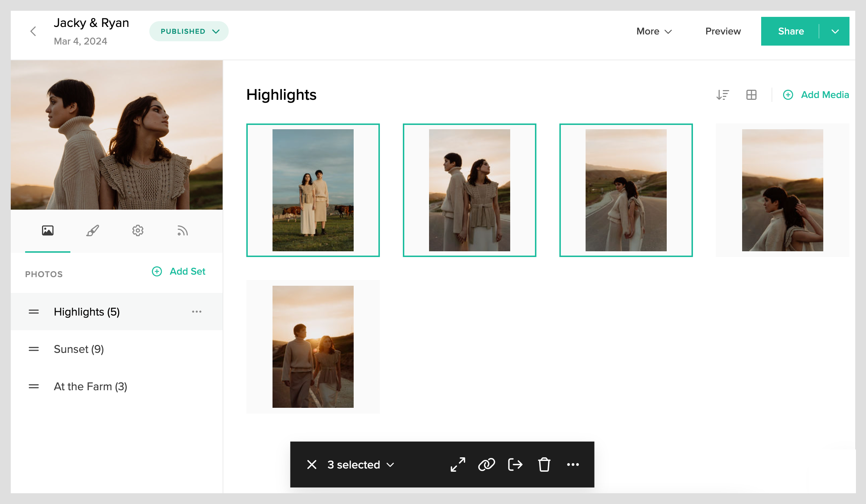The height and width of the screenshot is (504, 866).
Task: Open the activity feed icon tab
Action: click(x=182, y=230)
